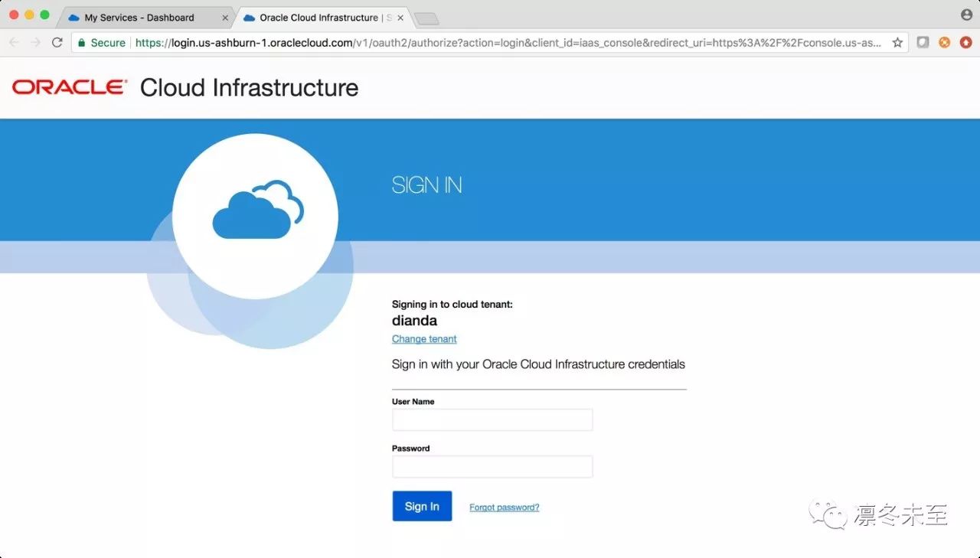
Task: Click the "User Name" label
Action: pos(413,402)
